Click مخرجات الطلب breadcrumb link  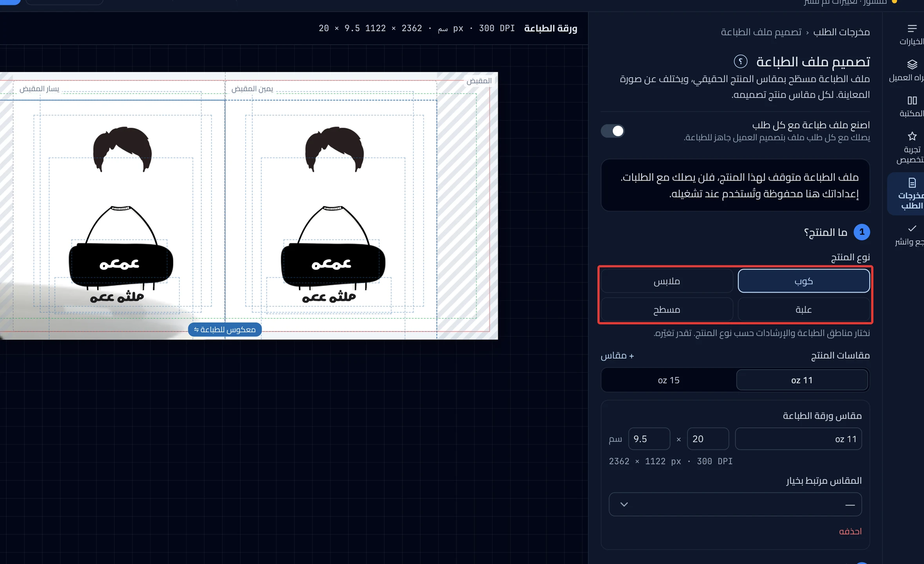(841, 32)
